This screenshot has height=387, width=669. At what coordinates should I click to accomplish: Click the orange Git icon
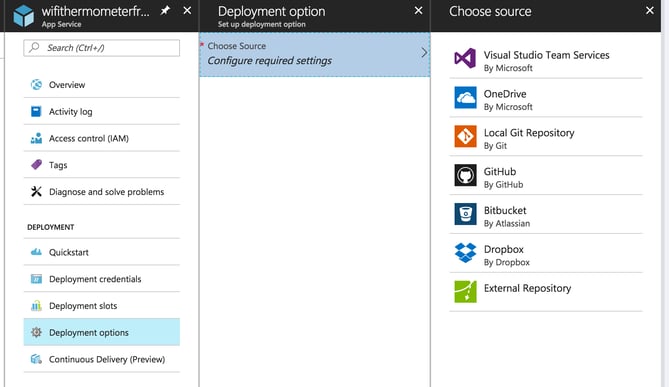click(x=465, y=136)
